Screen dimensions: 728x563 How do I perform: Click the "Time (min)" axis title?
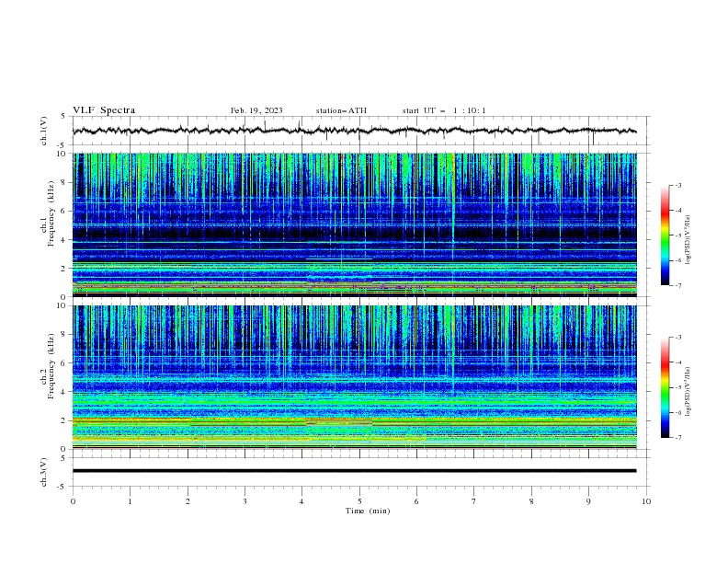coord(368,511)
